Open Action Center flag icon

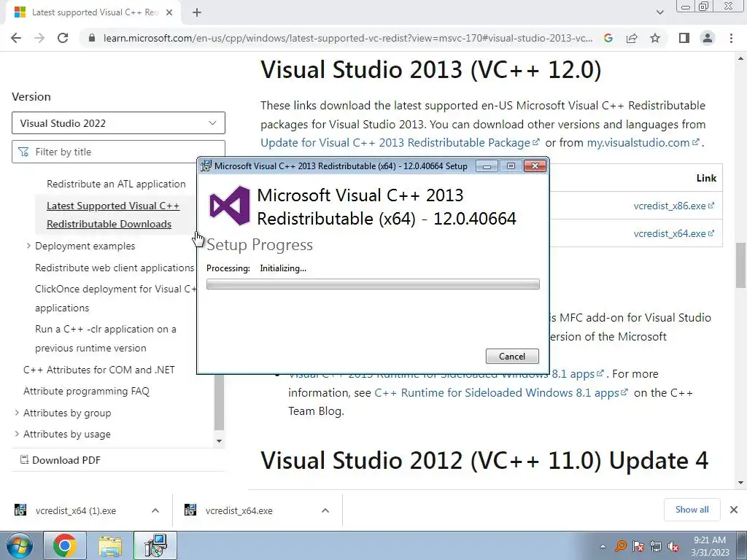(x=638, y=546)
